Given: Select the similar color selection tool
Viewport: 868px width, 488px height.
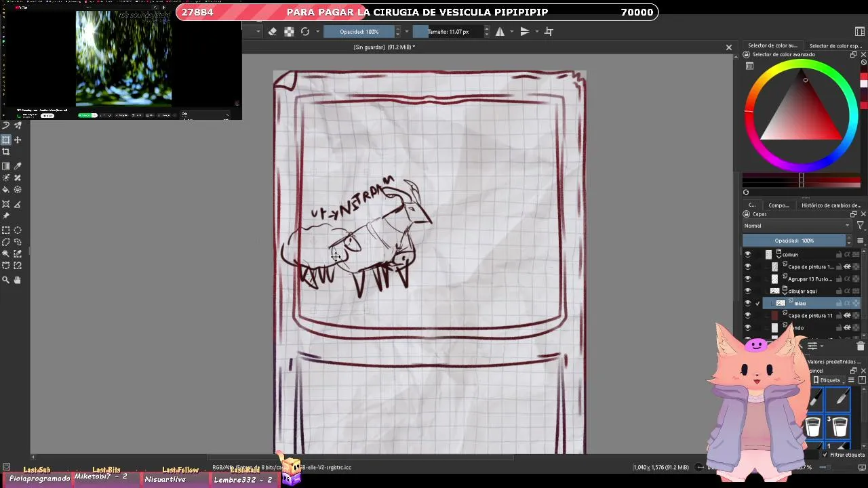Looking at the screenshot, I should click(x=18, y=253).
